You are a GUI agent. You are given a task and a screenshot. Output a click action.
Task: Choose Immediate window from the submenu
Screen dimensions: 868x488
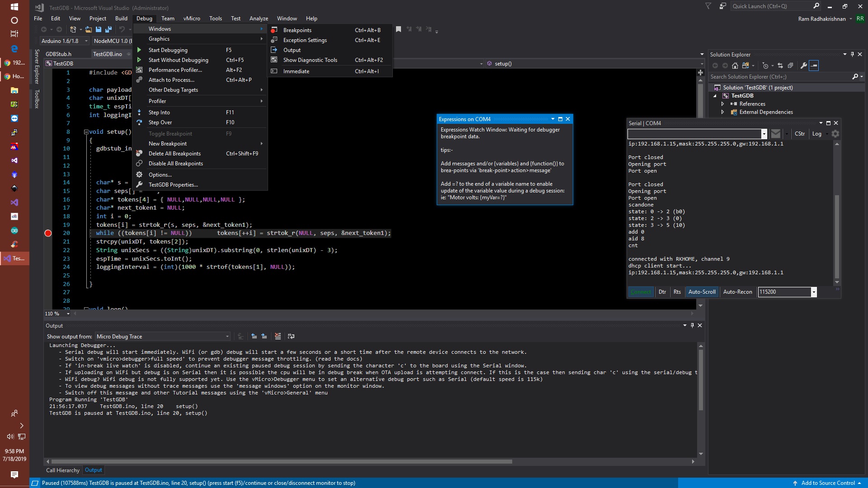[330, 71]
